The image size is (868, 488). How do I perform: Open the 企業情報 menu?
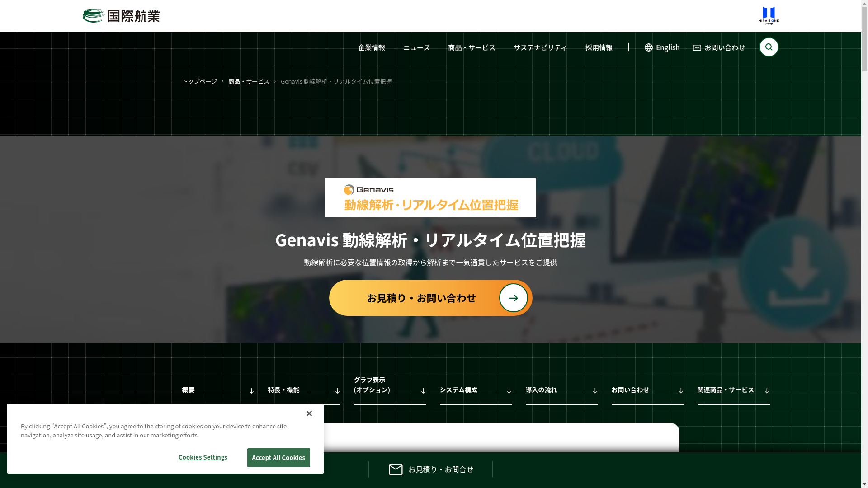click(x=372, y=47)
